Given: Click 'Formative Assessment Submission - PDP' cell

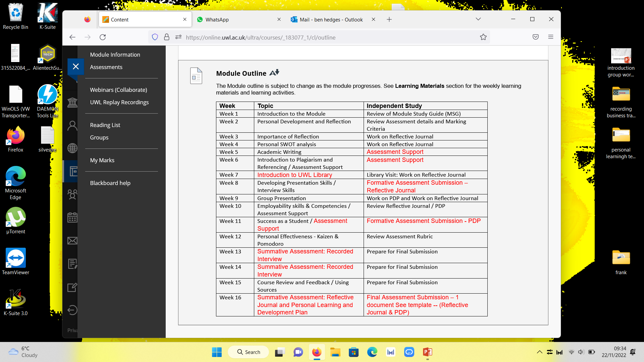Looking at the screenshot, I should tap(424, 221).
